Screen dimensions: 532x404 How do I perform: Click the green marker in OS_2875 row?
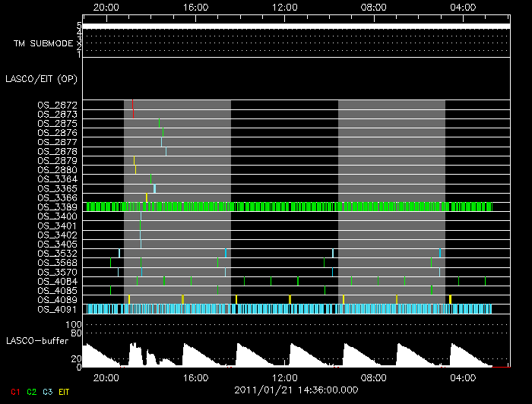(x=159, y=123)
